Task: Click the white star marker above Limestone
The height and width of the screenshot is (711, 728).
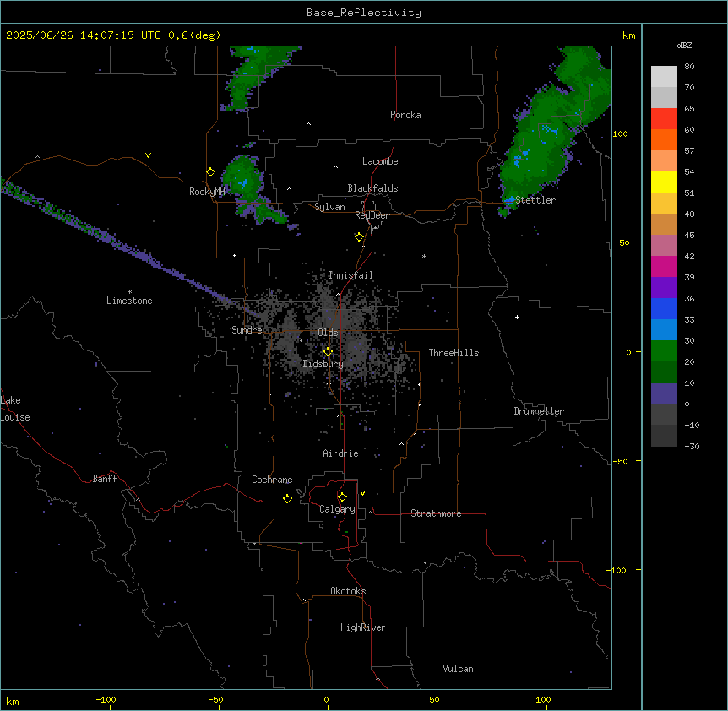Action: pyautogui.click(x=129, y=291)
